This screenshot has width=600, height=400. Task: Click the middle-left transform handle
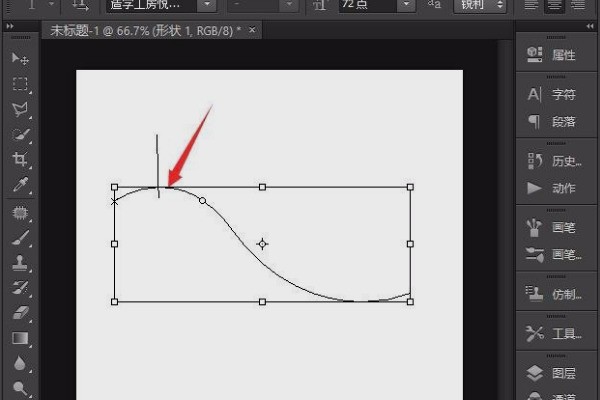point(114,244)
